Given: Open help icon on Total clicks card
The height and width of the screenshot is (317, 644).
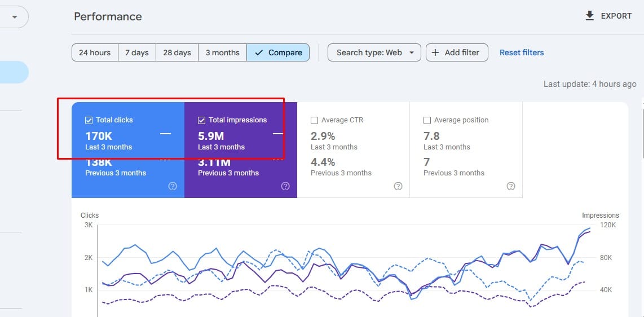Looking at the screenshot, I should coord(173,186).
